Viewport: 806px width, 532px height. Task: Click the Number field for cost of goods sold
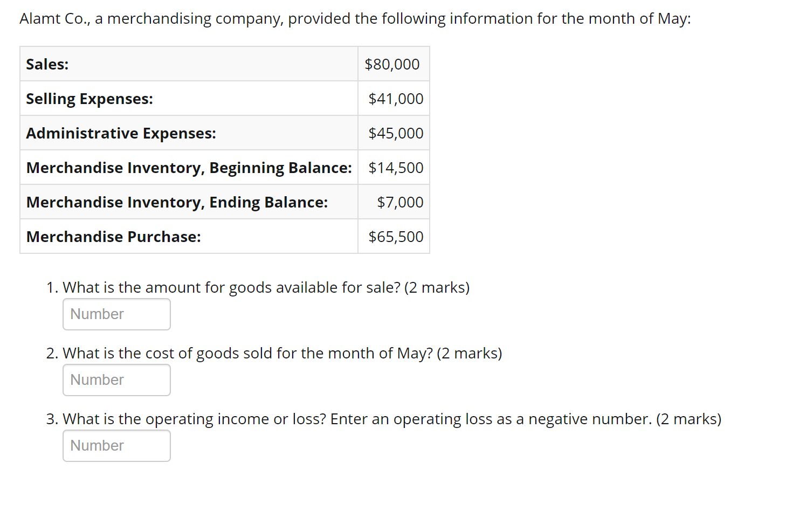116,380
